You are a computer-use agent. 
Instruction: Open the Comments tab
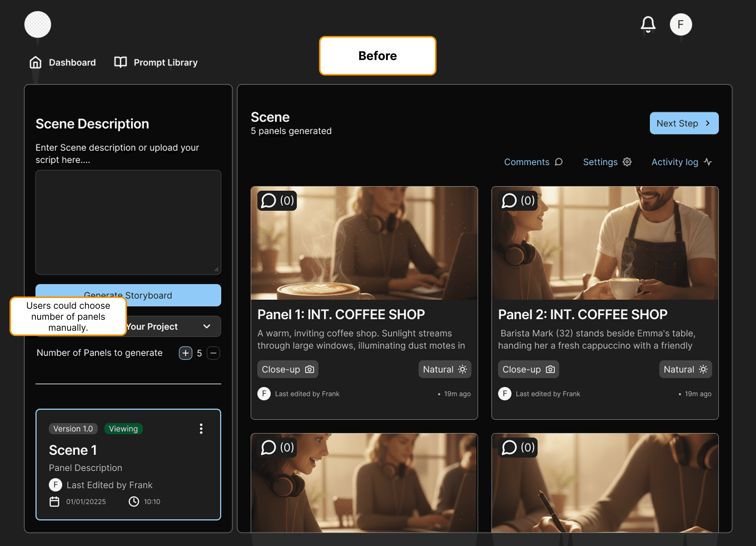(533, 162)
